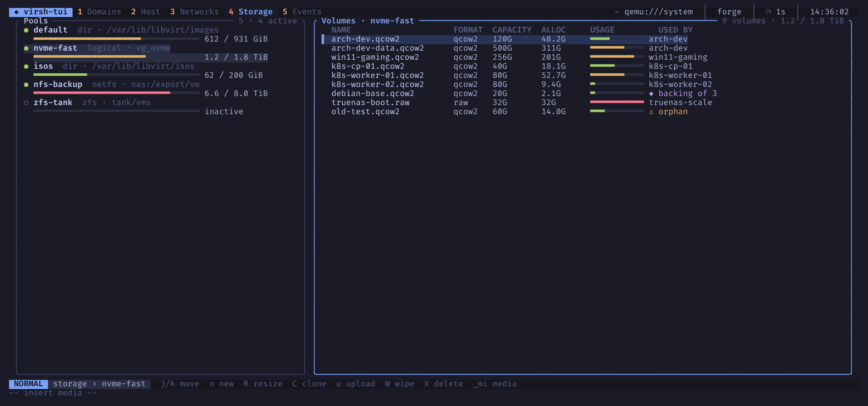Click the USAGE column header
Screen dimensions: 868x406
[x=602, y=30]
